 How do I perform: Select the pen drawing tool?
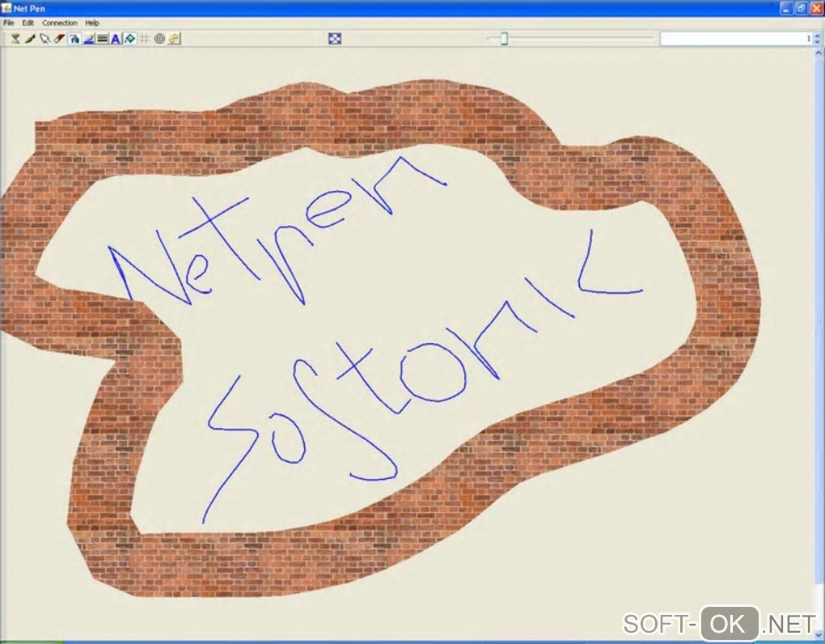pyautogui.click(x=30, y=38)
